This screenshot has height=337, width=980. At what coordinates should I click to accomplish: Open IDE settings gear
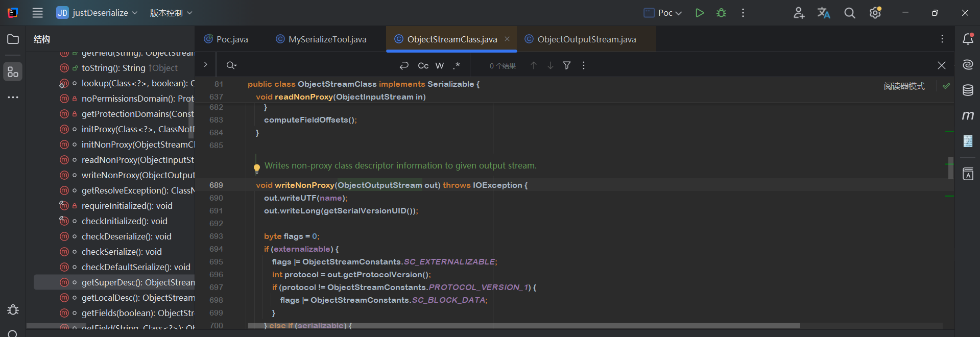pyautogui.click(x=875, y=13)
